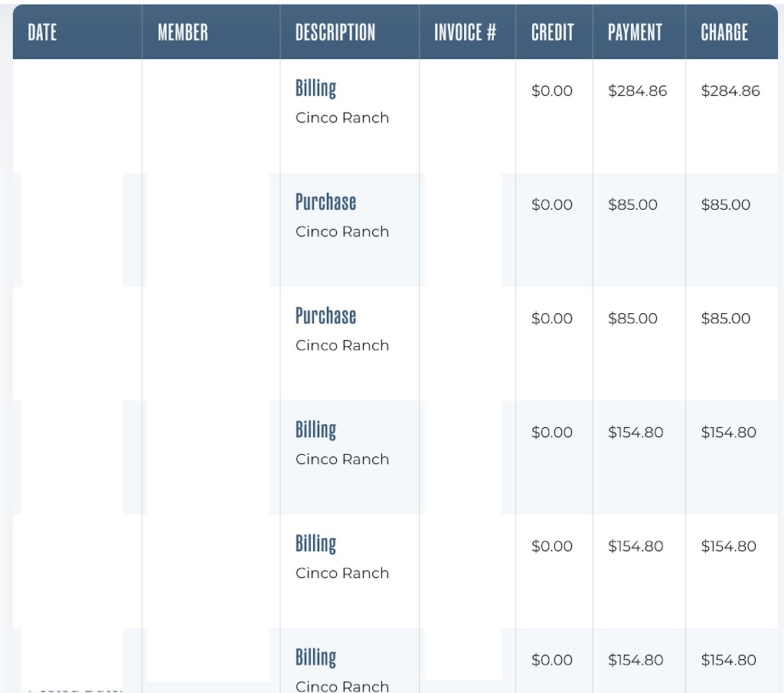The image size is (784, 693).
Task: Sort by the CREDIT column header
Action: point(552,32)
